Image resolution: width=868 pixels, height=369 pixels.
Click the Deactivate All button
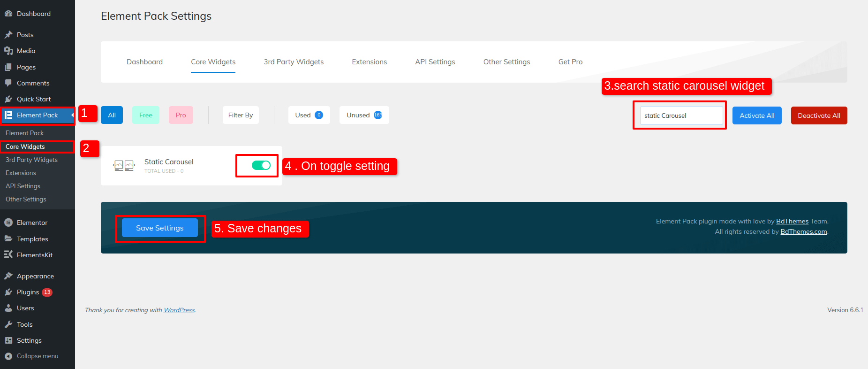pyautogui.click(x=819, y=115)
